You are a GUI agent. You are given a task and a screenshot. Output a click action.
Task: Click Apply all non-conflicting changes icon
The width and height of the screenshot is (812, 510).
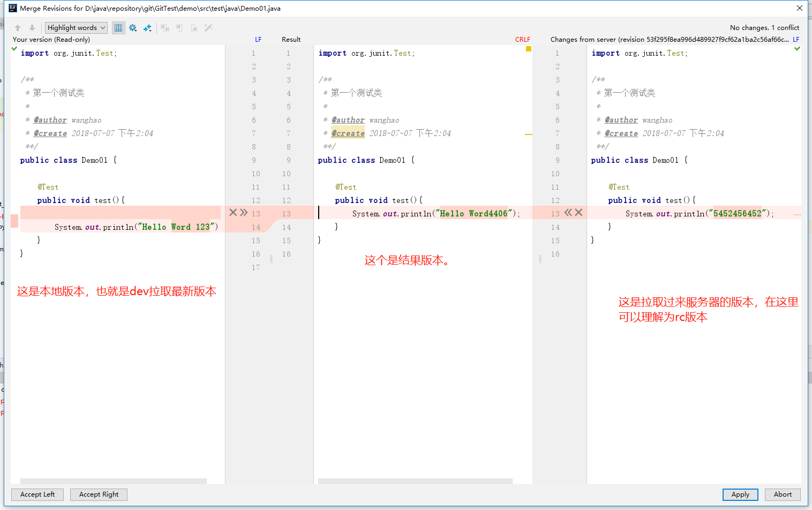point(165,28)
